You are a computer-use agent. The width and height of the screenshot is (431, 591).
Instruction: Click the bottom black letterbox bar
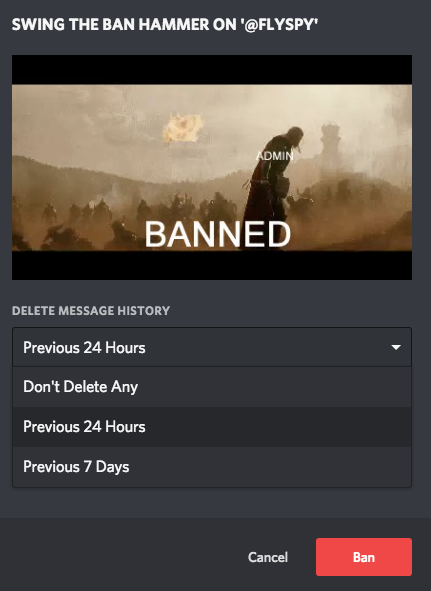click(212, 265)
